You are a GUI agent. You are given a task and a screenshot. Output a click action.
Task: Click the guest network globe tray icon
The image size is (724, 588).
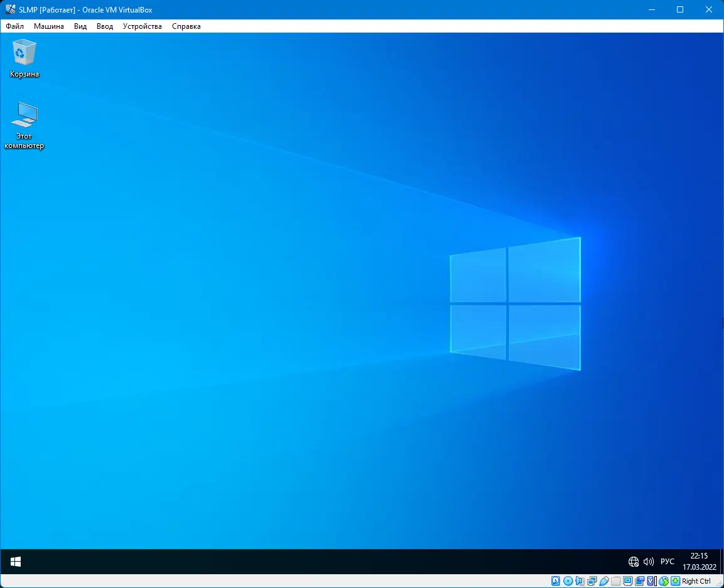634,561
